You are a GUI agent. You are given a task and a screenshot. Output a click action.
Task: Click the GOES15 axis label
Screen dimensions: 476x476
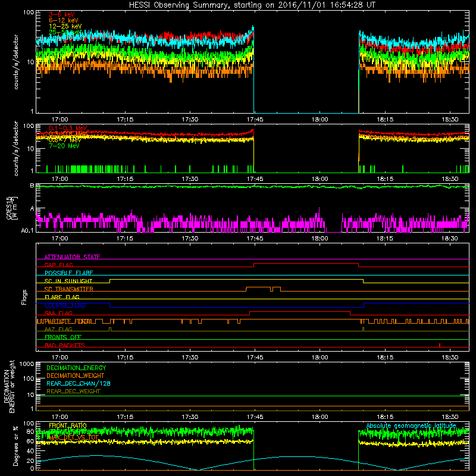coord(11,208)
